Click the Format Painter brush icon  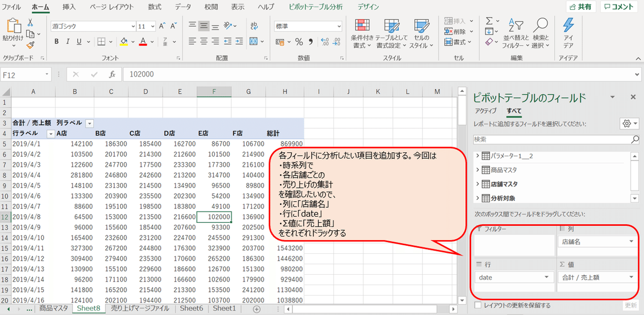[x=30, y=46]
